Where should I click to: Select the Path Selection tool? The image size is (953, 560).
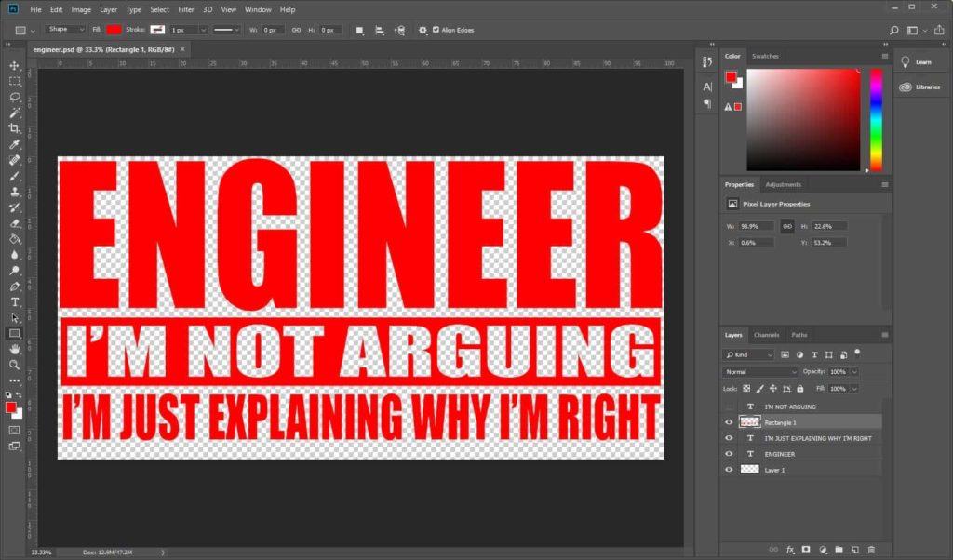pyautogui.click(x=15, y=317)
